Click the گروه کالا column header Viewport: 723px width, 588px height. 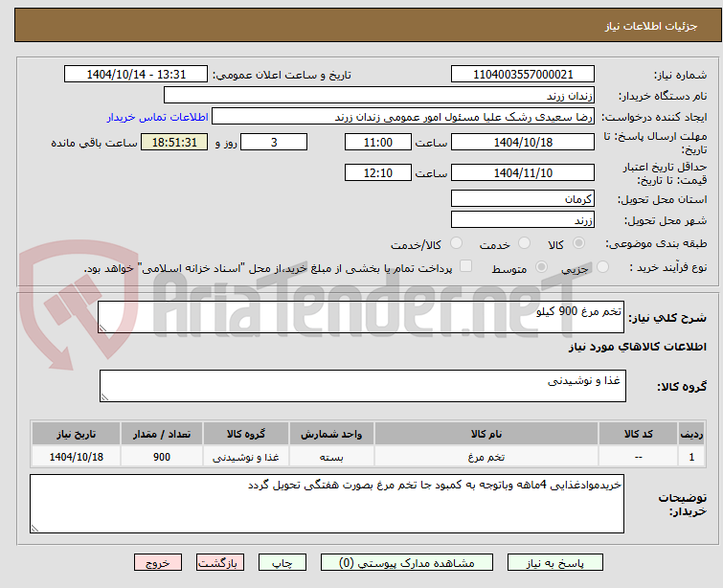(x=246, y=434)
